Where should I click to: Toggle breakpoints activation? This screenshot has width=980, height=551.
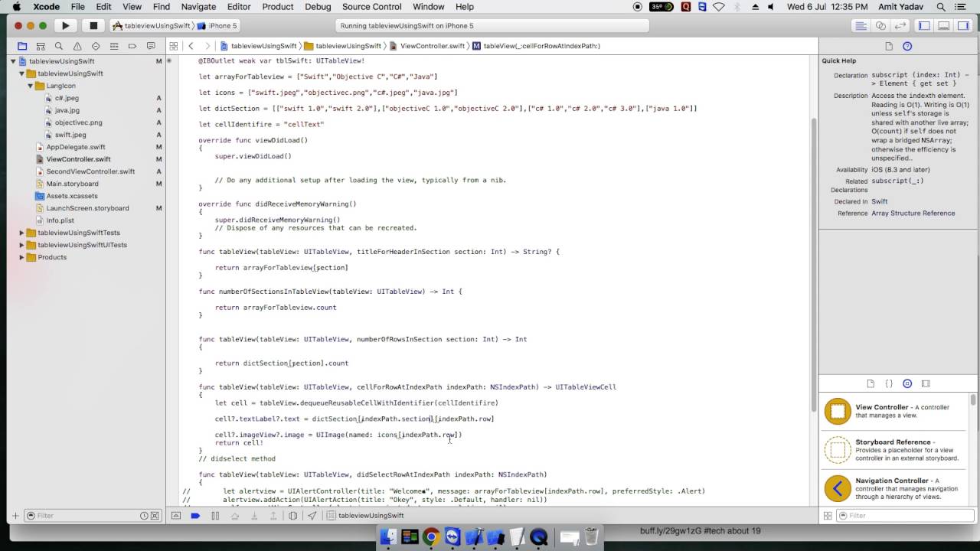(195, 516)
